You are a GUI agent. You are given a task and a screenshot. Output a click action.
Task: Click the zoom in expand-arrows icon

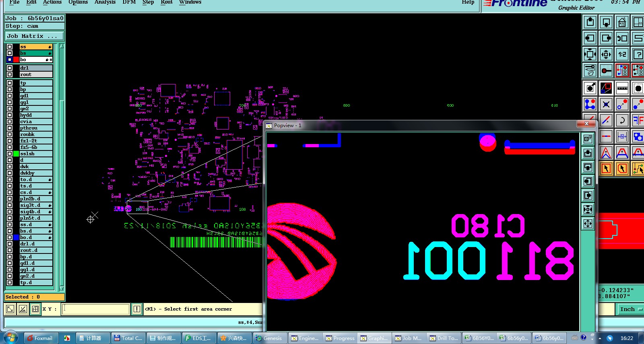(x=590, y=54)
